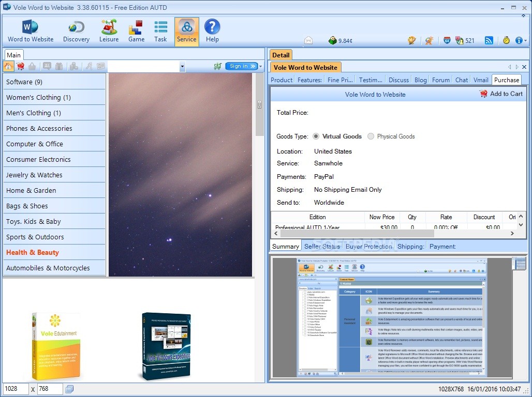Click the Sign in button
Image resolution: width=532 pixels, height=397 pixels.
click(x=242, y=66)
